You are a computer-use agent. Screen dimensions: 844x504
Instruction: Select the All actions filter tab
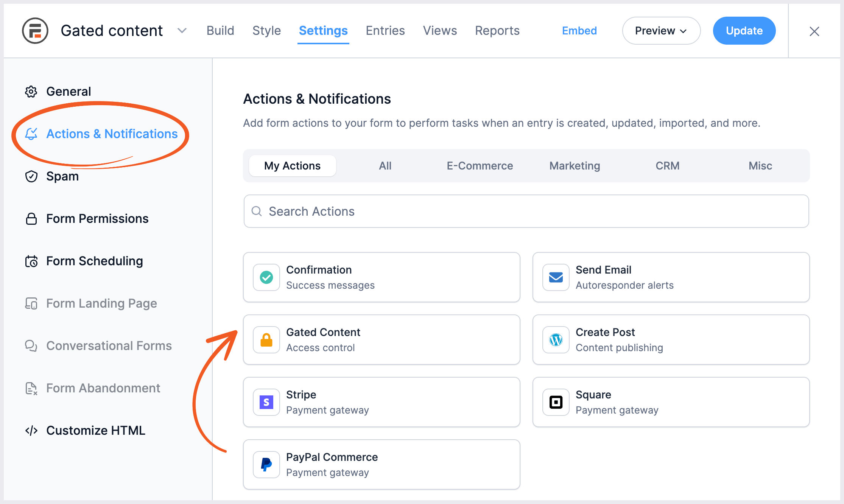(x=385, y=166)
